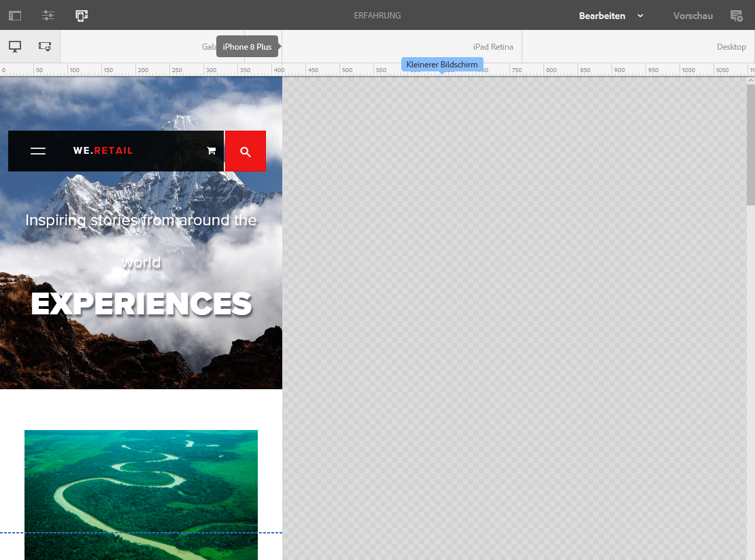Open the red search icon in WE.RETAIL navbar
This screenshot has height=560, width=755.
246,150
